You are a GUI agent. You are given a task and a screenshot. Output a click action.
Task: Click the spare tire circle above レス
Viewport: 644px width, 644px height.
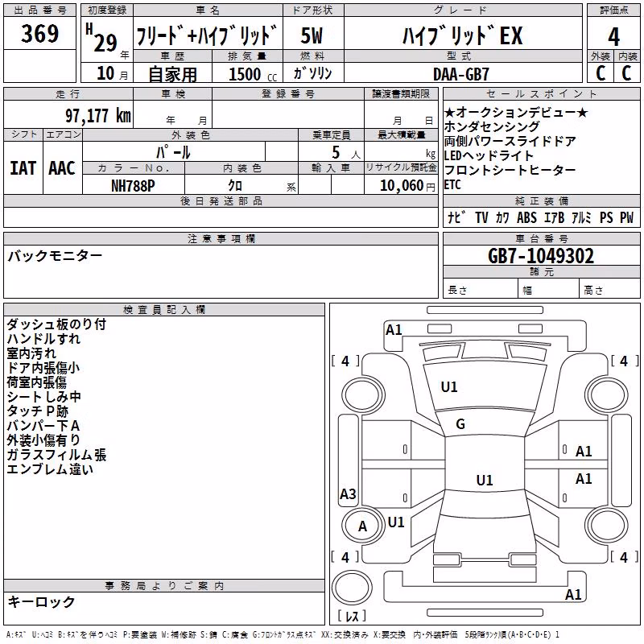pos(352,588)
